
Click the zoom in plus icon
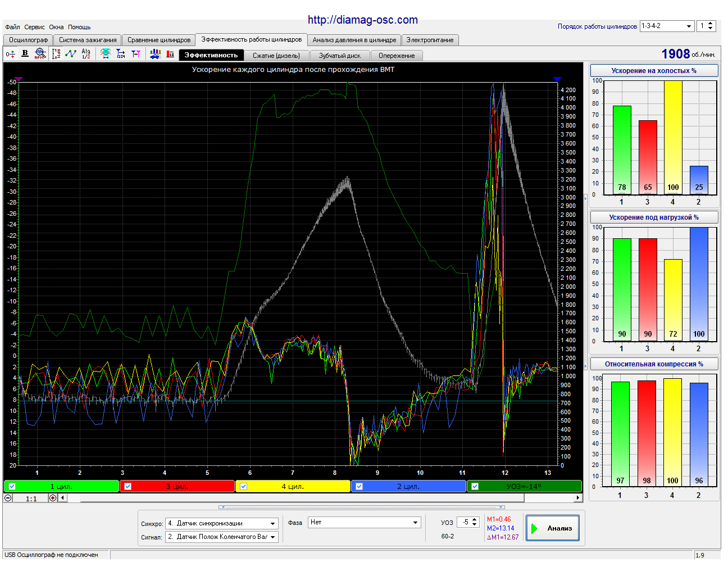click(53, 498)
